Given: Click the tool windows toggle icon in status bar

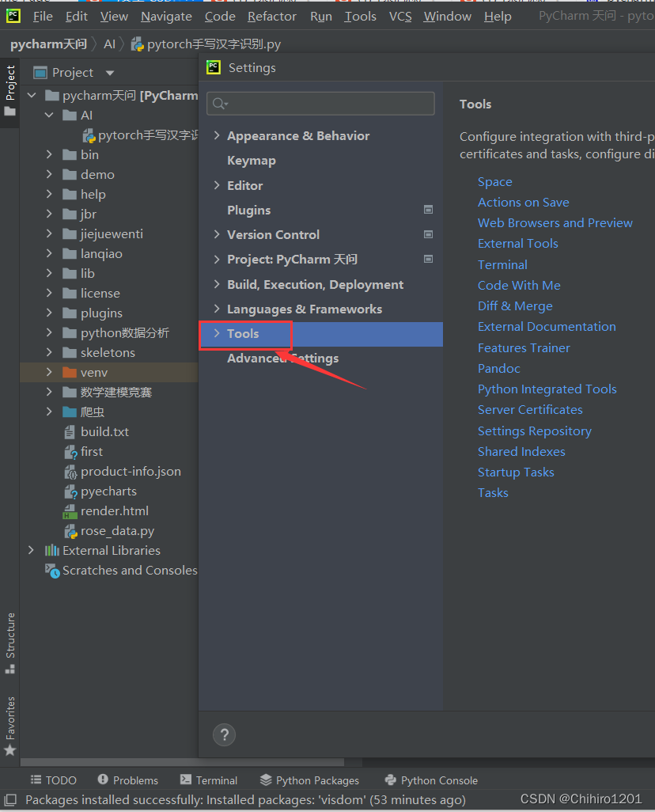Looking at the screenshot, I should [10, 799].
